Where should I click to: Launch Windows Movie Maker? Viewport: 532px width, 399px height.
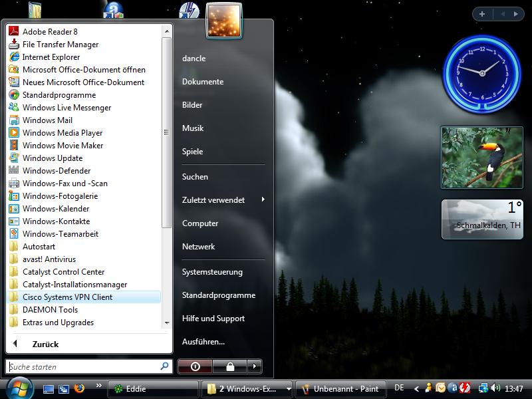[x=63, y=146]
